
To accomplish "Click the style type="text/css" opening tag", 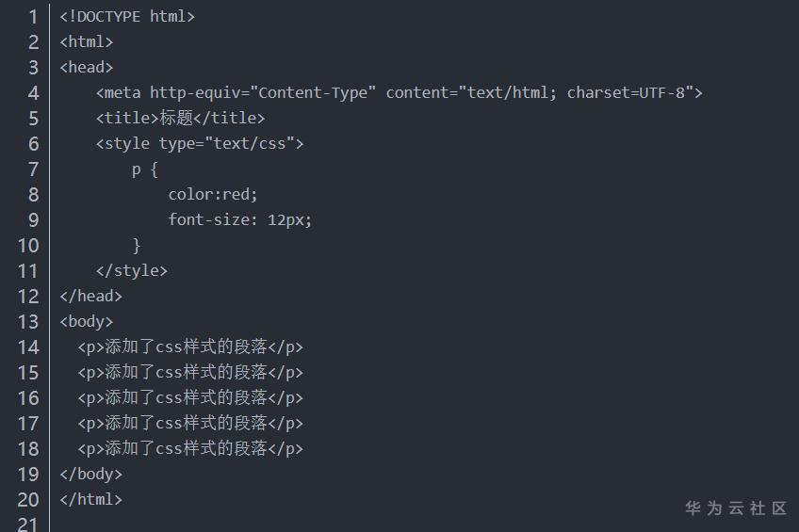I will pyautogui.click(x=199, y=144).
